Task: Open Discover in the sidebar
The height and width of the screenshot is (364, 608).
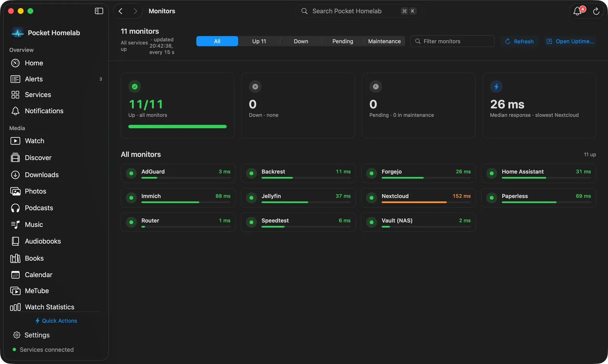Action: (x=56, y=158)
